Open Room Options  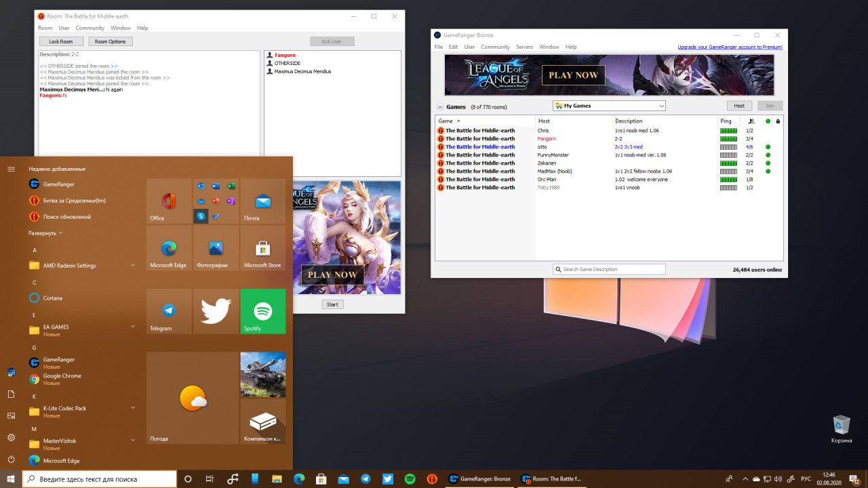(x=110, y=41)
